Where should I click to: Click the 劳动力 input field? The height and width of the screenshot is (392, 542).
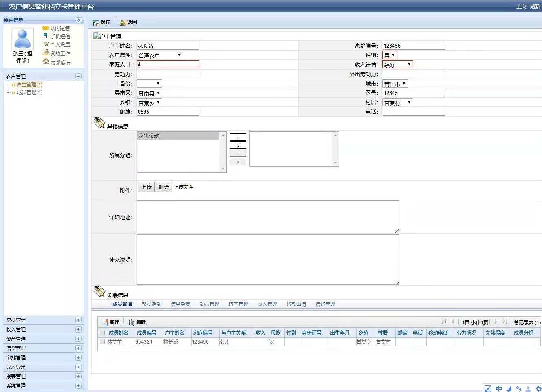pyautogui.click(x=168, y=74)
